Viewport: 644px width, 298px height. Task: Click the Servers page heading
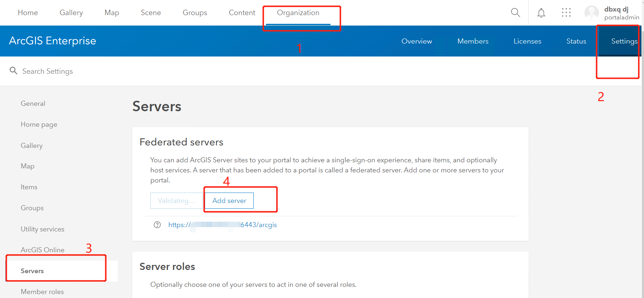pos(157,107)
